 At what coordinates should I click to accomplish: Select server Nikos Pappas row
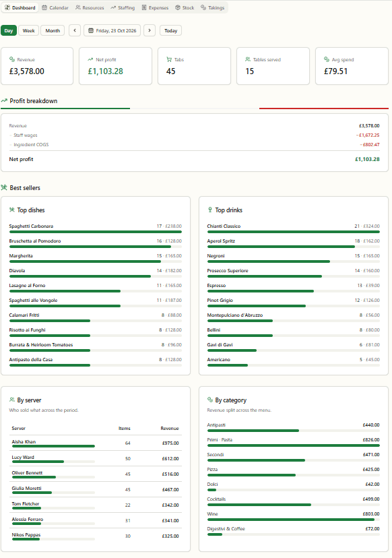96,536
